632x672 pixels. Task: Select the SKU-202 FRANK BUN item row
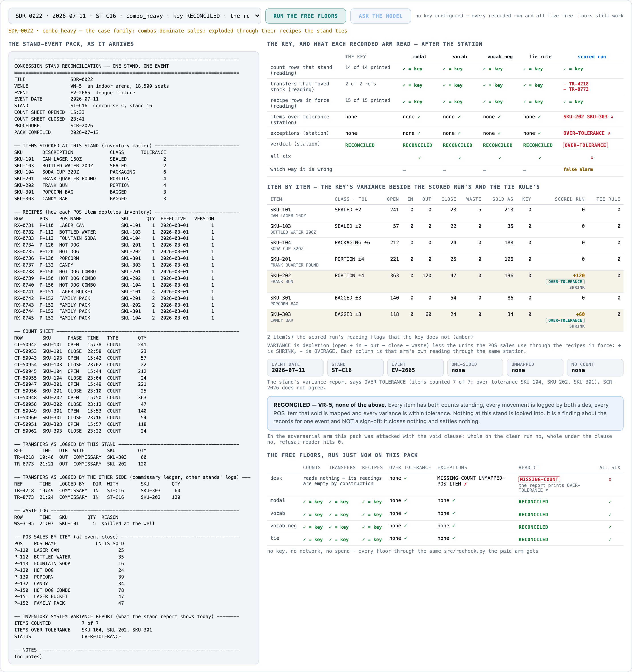coord(445,281)
